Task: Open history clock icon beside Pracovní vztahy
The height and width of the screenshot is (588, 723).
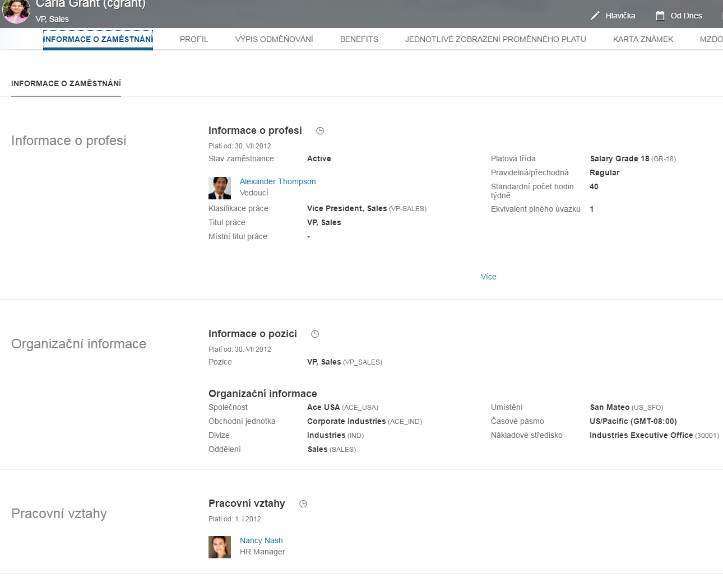Action: [303, 504]
